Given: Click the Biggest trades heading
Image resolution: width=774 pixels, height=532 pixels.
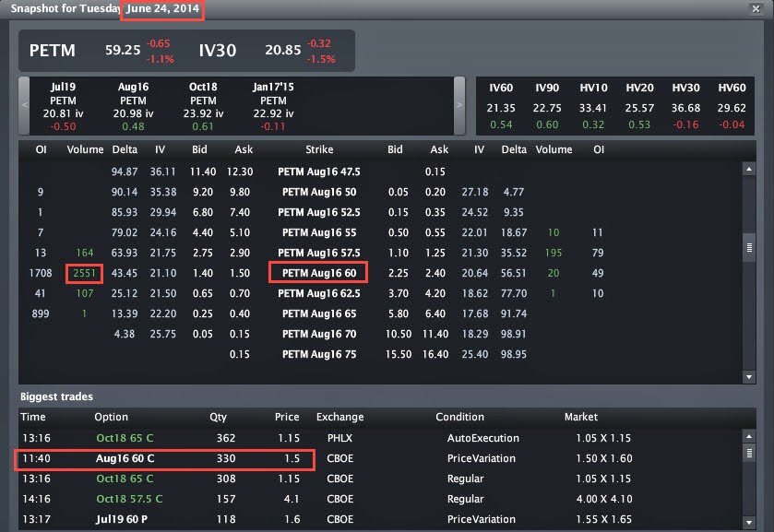Looking at the screenshot, I should tap(57, 396).
